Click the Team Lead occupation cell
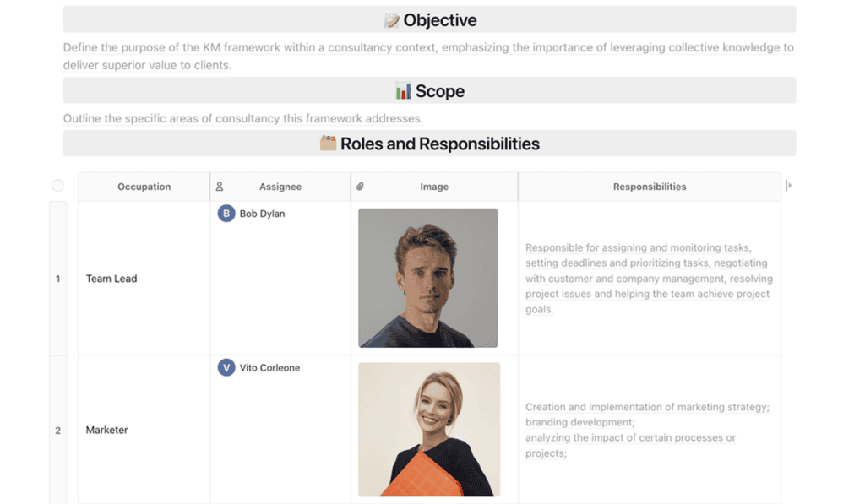The image size is (865, 504). click(x=112, y=279)
